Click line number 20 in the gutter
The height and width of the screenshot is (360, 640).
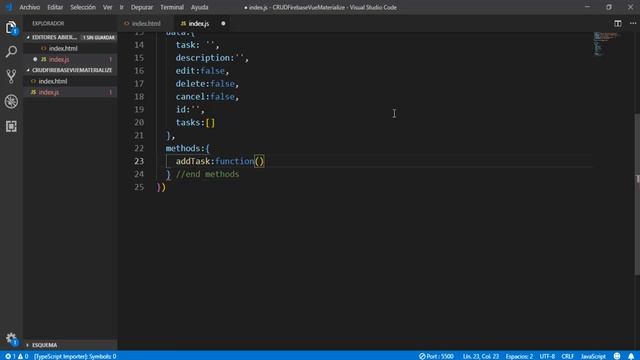pos(139,122)
